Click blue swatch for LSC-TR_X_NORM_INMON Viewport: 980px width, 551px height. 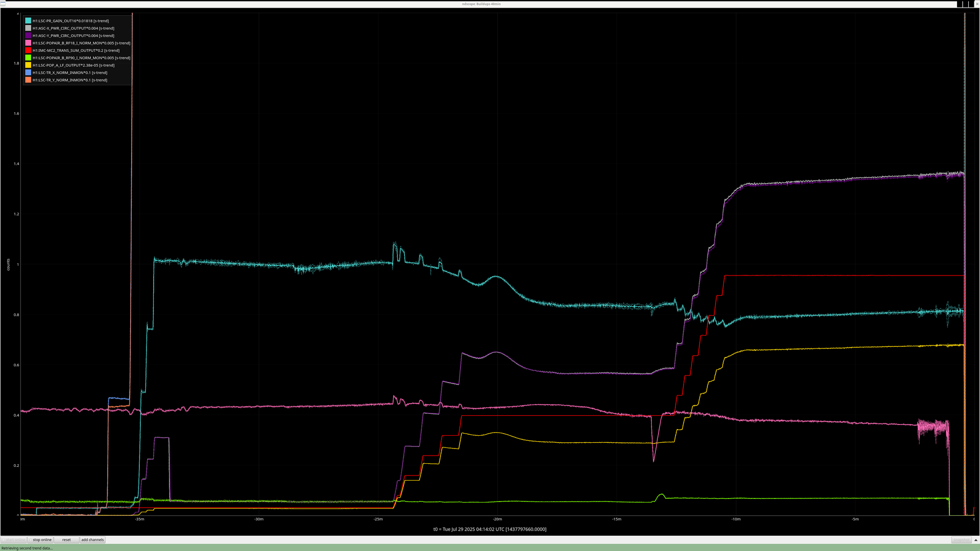pos(28,72)
